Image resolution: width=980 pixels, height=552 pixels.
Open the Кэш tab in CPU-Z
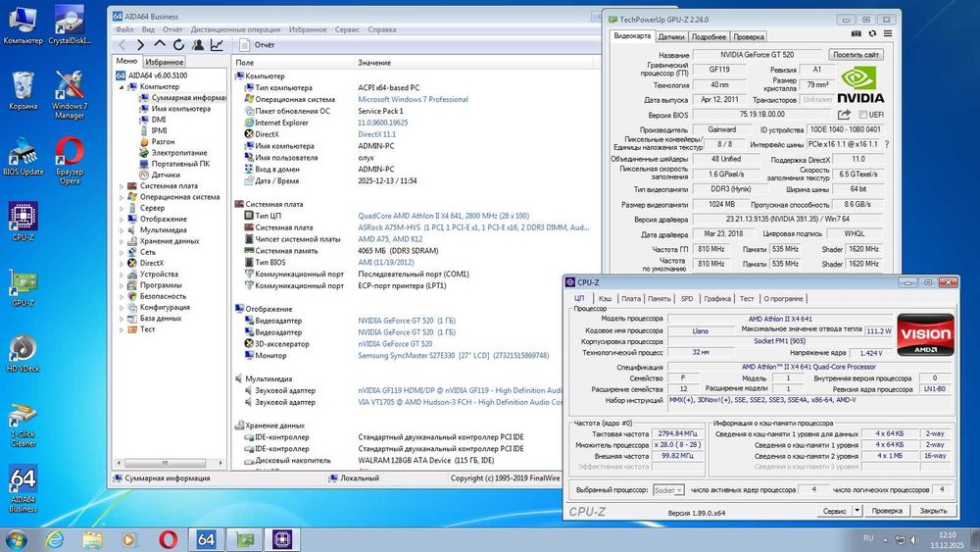click(x=605, y=299)
